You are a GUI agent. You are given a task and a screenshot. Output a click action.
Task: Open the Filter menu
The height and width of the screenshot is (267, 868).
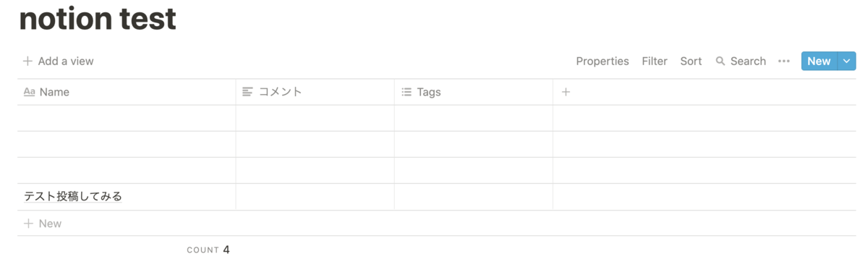click(655, 62)
